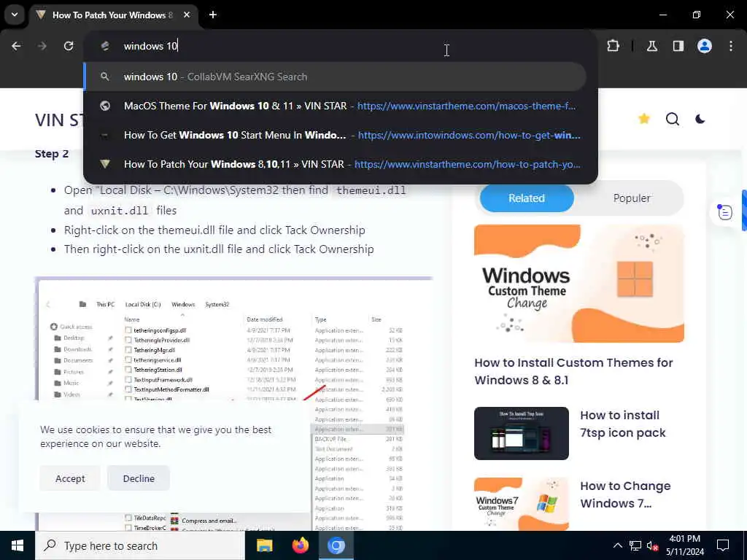Open a new tab with plus button
Image resolution: width=747 pixels, height=560 pixels.
[213, 15]
